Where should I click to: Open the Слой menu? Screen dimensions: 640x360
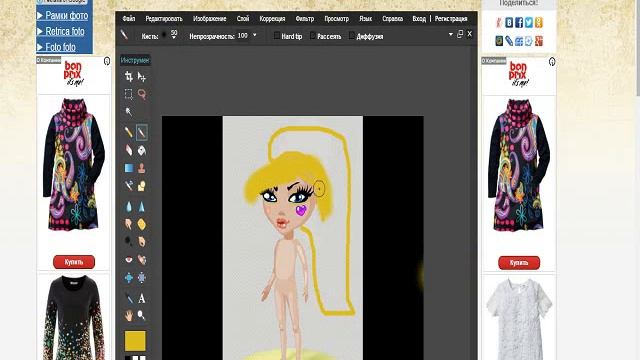pos(243,19)
